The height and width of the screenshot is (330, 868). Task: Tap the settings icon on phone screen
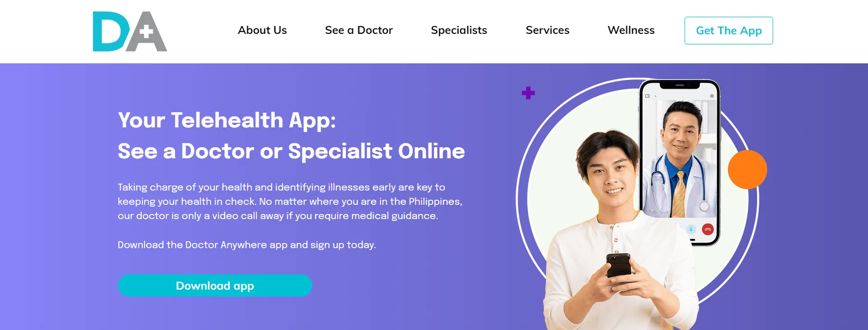point(712,96)
